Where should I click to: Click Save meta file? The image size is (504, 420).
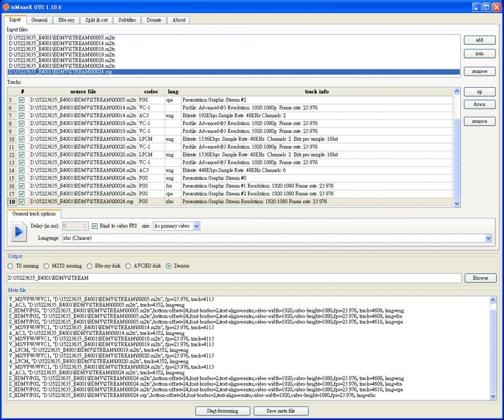(x=281, y=411)
